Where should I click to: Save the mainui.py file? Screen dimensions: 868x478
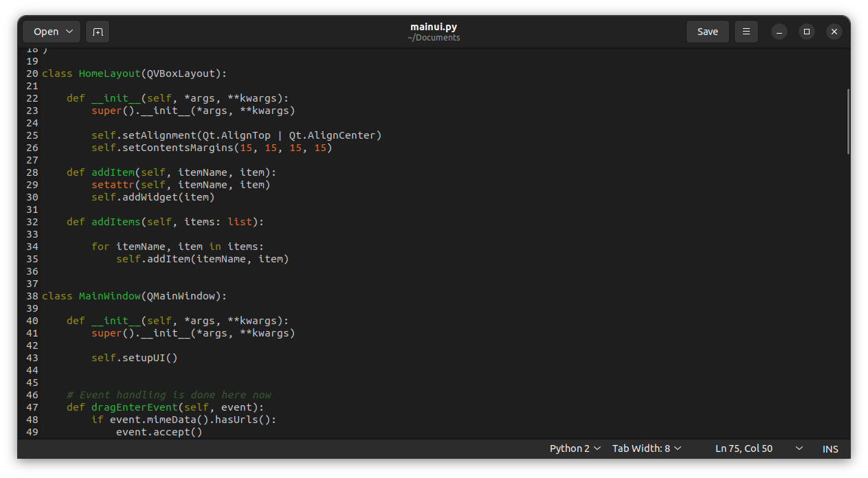(707, 31)
